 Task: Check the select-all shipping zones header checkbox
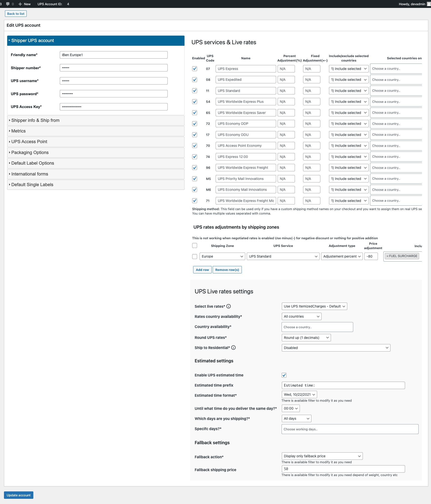195,245
